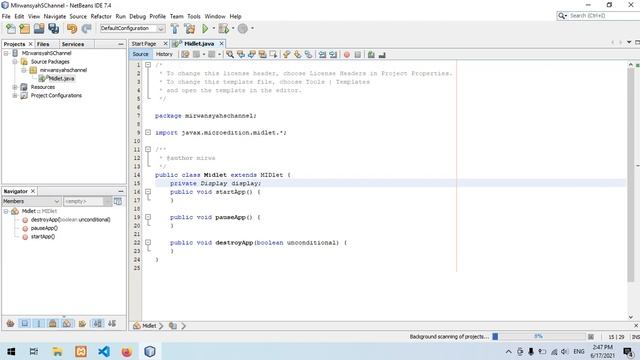This screenshot has width=640, height=360.
Task: Click the Uncomment icon in editor toolbar
Action: coord(382,54)
